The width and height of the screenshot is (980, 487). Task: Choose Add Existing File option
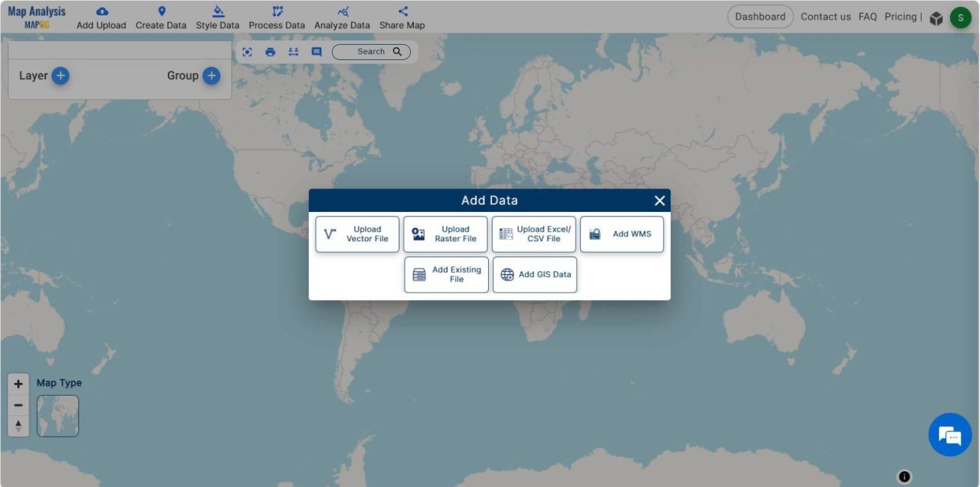tap(447, 274)
